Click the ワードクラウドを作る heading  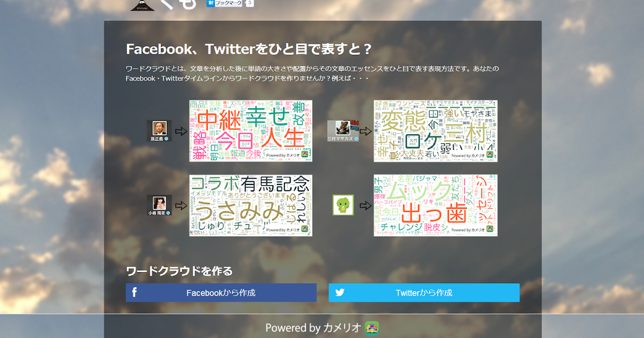pos(179,271)
